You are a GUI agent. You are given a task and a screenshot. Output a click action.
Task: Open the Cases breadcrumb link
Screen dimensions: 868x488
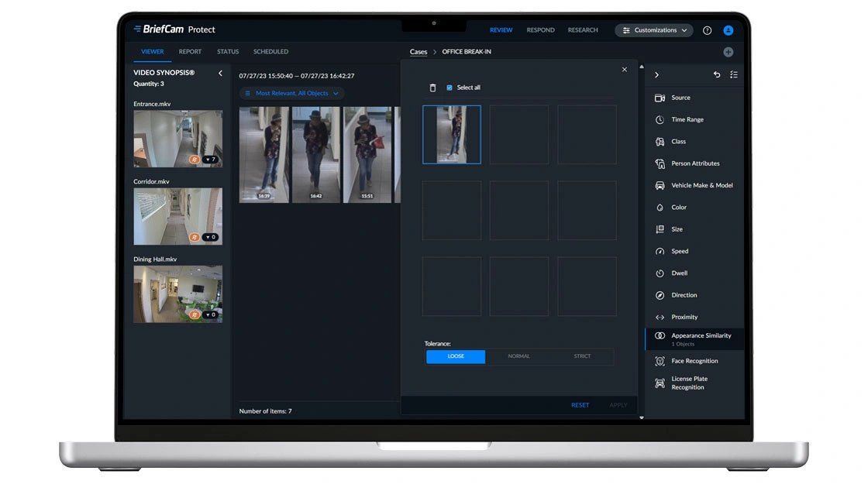pyautogui.click(x=418, y=52)
